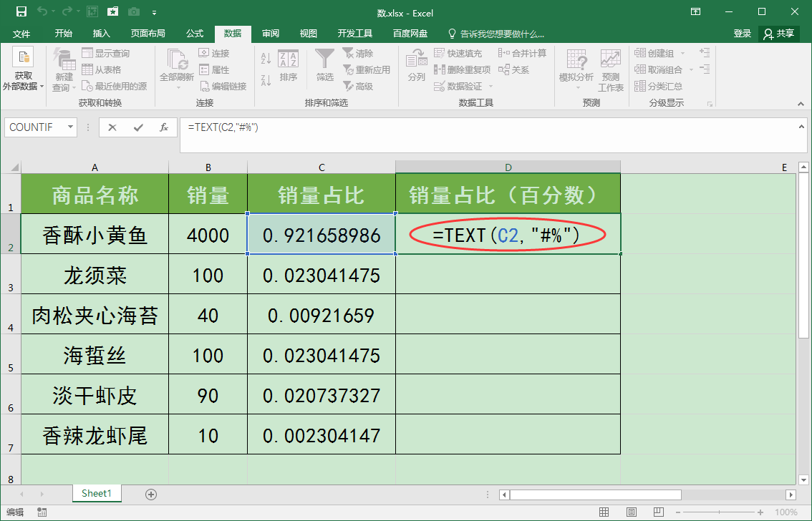Click the camera screenshot icon in title bar

[x=134, y=11]
